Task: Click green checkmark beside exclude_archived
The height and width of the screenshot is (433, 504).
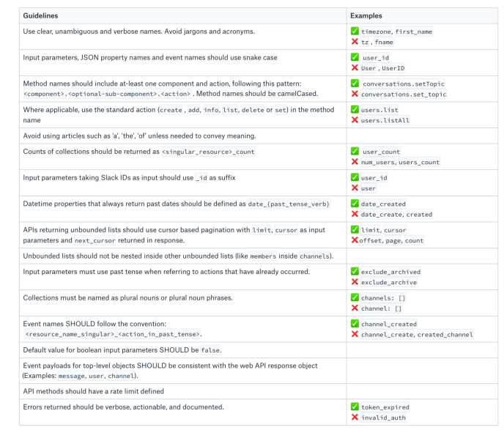Action: pyautogui.click(x=355, y=271)
